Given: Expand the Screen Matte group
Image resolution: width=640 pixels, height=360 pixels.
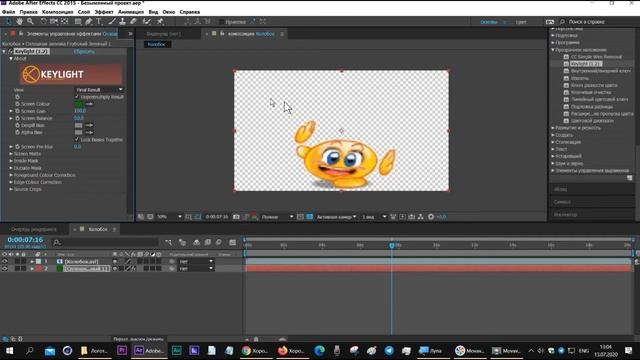Looking at the screenshot, I should pyautogui.click(x=11, y=154).
